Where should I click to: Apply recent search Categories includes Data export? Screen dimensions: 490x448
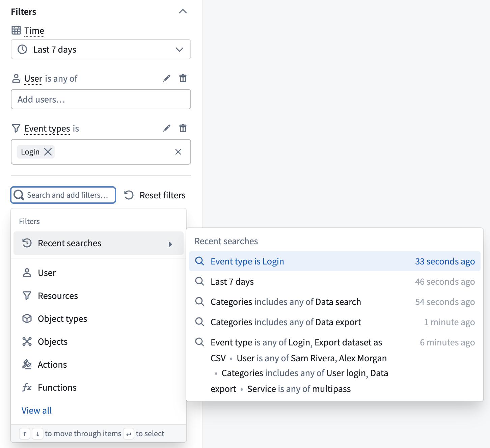tap(335, 322)
